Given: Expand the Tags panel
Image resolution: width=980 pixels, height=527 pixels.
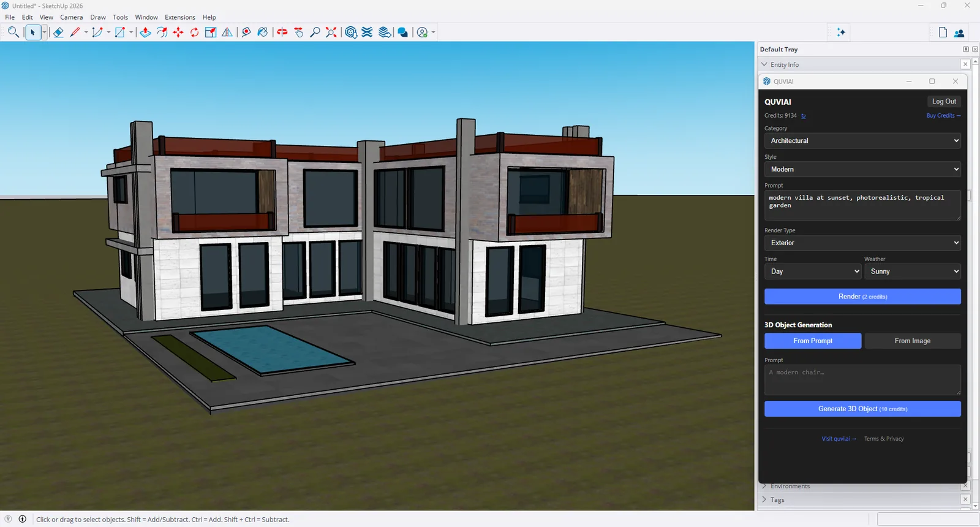Looking at the screenshot, I should point(764,499).
